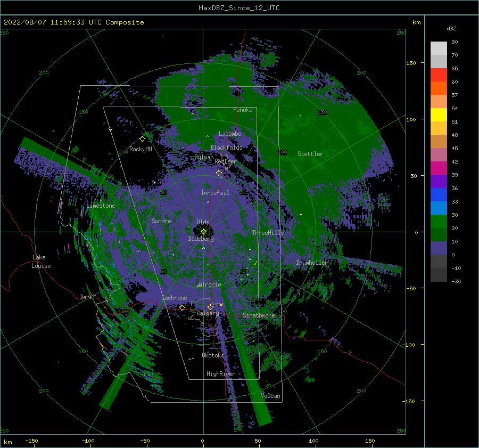The width and height of the screenshot is (479, 448).
Task: Click the -30 value on dBZ legend
Action: pos(456,281)
